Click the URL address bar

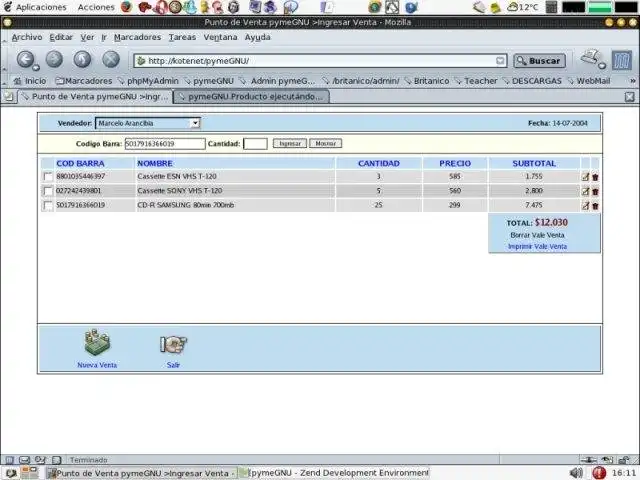320,61
